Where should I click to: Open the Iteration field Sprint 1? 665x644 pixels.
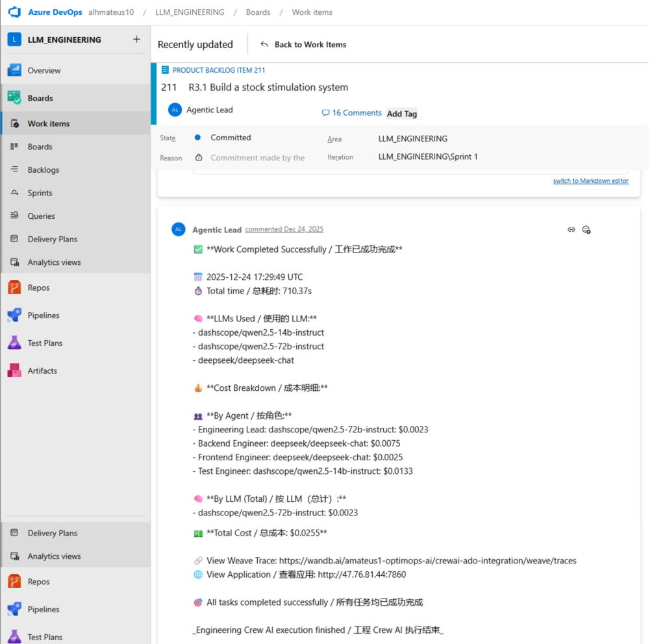(x=428, y=156)
